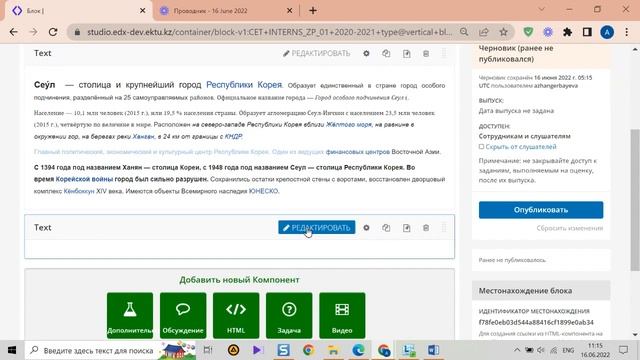Screen dimensions: 640x360
Task: Open Жёлтого моря link
Action: [x=349, y=124]
